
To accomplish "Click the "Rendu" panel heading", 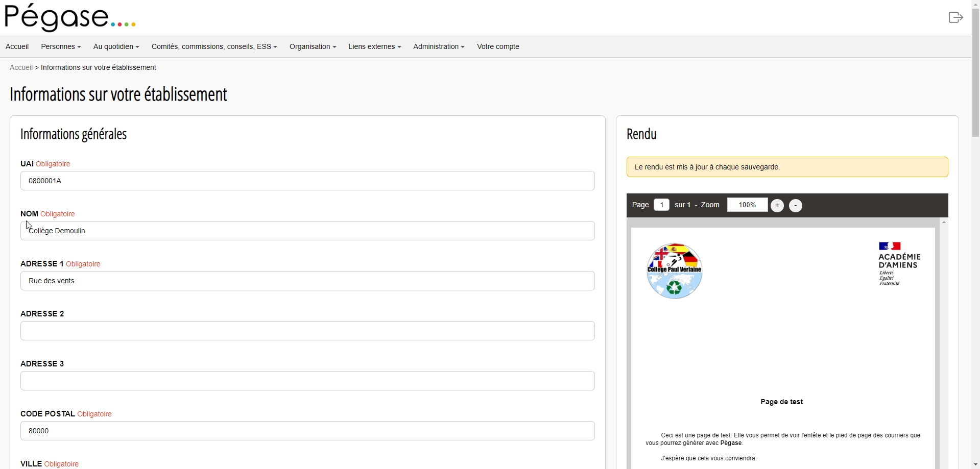I will pyautogui.click(x=641, y=134).
